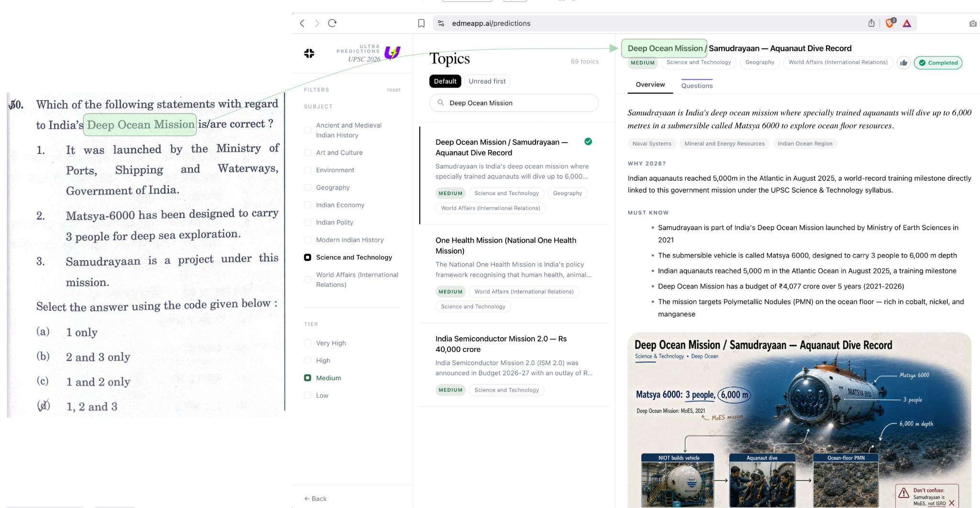Image resolution: width=980 pixels, height=508 pixels.
Task: Open the Questions tab
Action: click(697, 86)
